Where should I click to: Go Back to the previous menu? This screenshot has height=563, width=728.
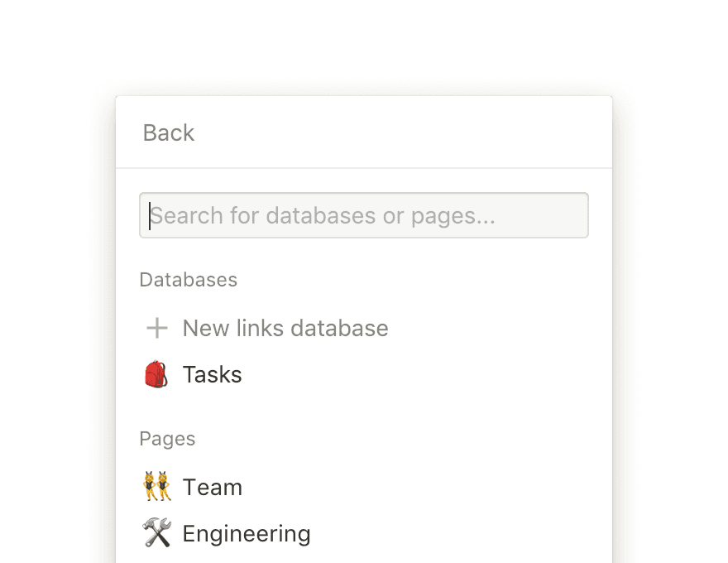[x=168, y=132]
